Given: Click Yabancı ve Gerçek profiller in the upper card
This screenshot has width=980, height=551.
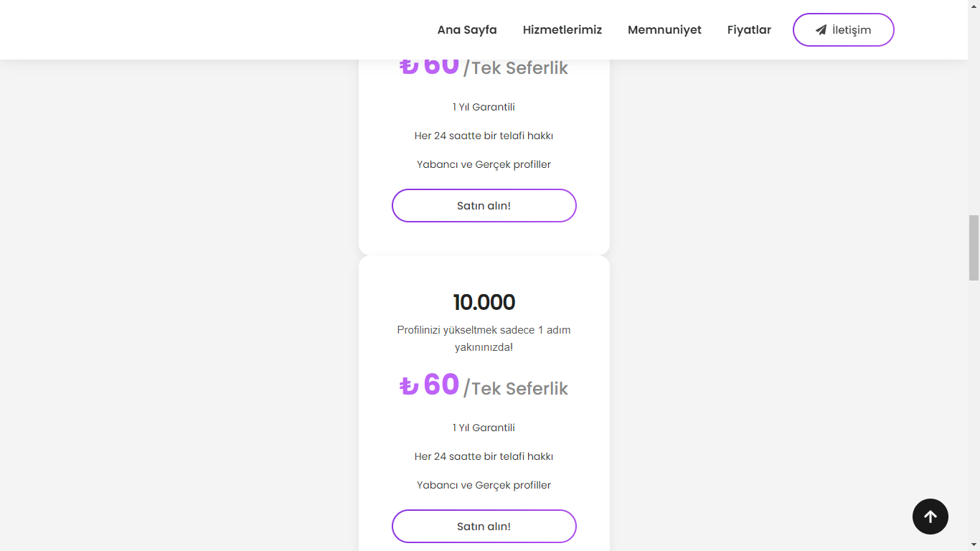Looking at the screenshot, I should (484, 164).
